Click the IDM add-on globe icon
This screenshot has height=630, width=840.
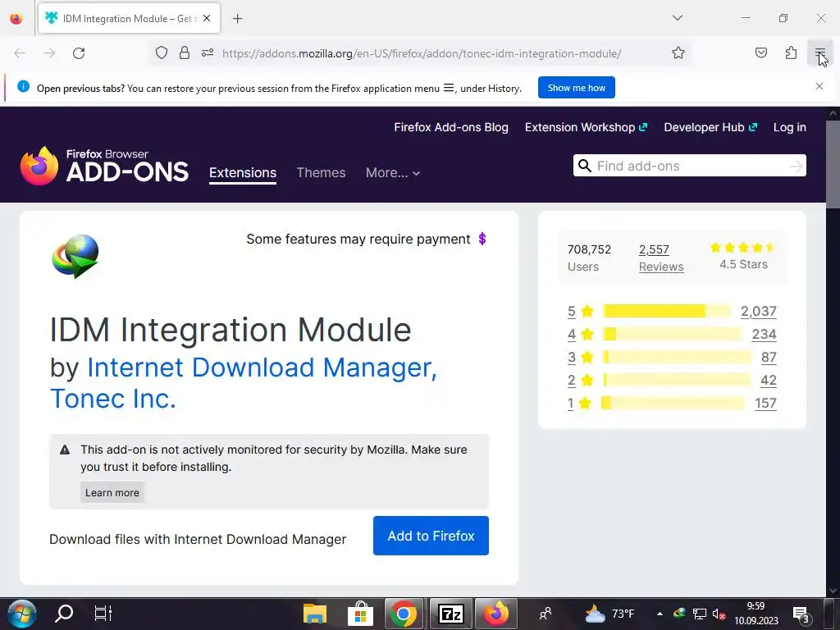click(x=75, y=256)
